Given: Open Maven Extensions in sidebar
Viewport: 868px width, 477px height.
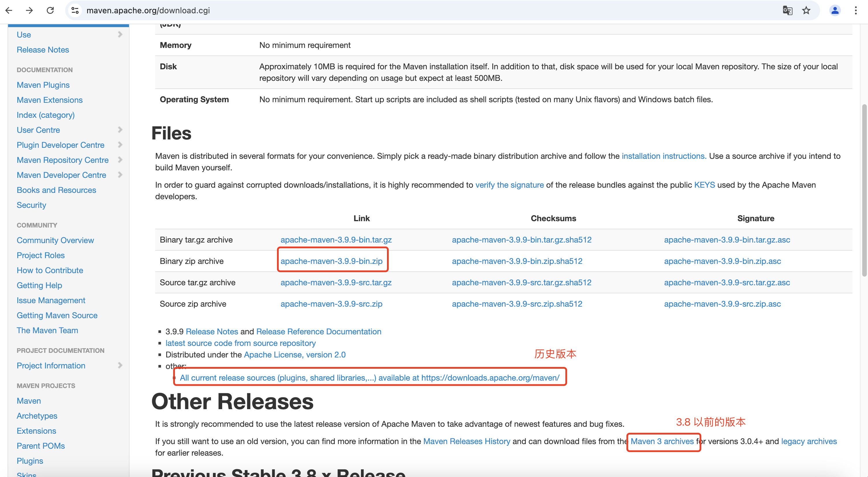Looking at the screenshot, I should (50, 100).
